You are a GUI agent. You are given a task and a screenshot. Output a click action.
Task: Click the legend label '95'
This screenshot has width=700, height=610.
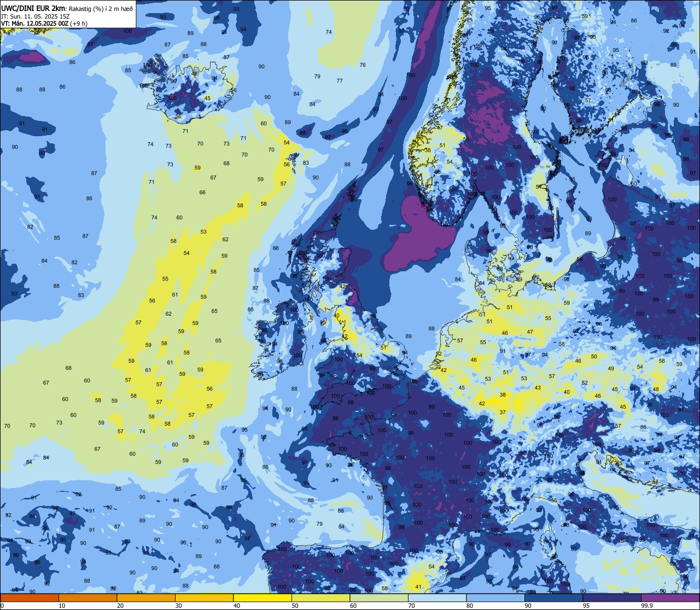(586, 606)
